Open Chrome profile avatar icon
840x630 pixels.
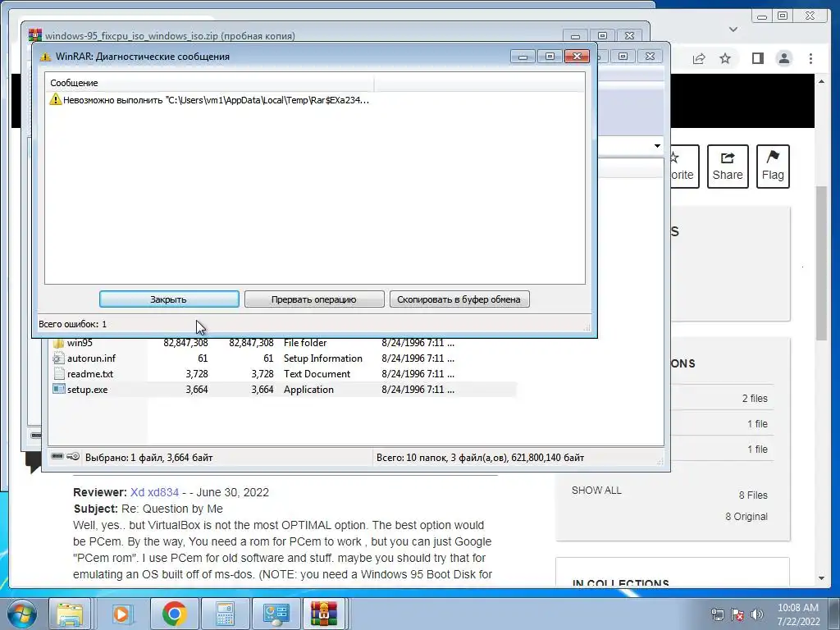click(784, 58)
